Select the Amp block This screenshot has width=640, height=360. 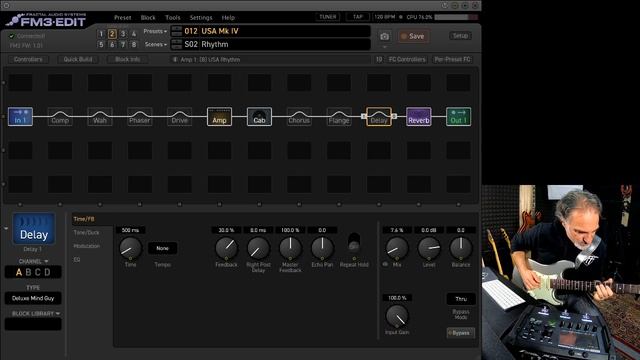pyautogui.click(x=220, y=117)
